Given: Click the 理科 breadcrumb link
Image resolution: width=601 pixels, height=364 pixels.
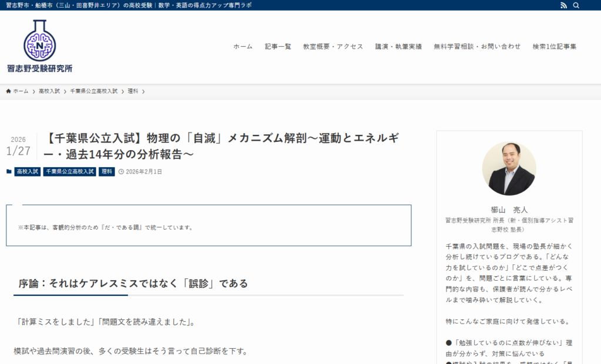Looking at the screenshot, I should click(x=133, y=91).
